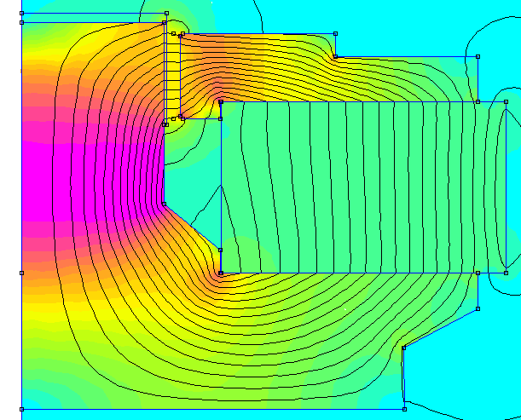
Task: Select the top-left corner node of the outer boundary
Action: pos(22,14)
